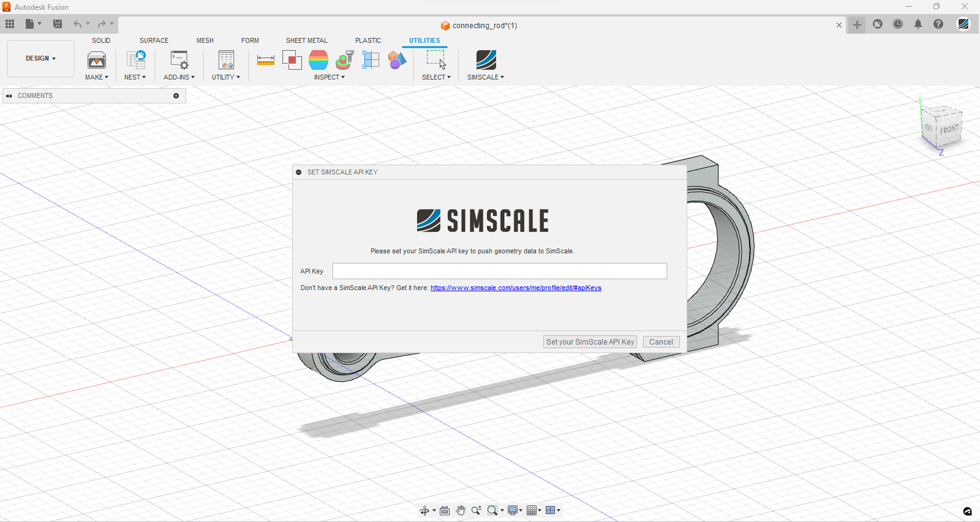The image size is (980, 522).
Task: Select the Measure ruler tool
Action: pos(266,60)
